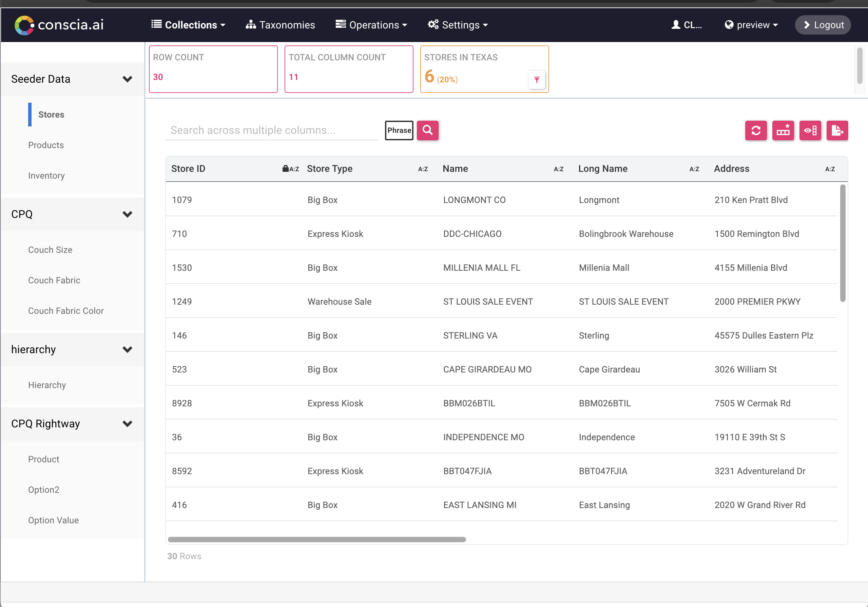This screenshot has height=607, width=868.
Task: Click the Independence long name cell
Action: click(607, 437)
